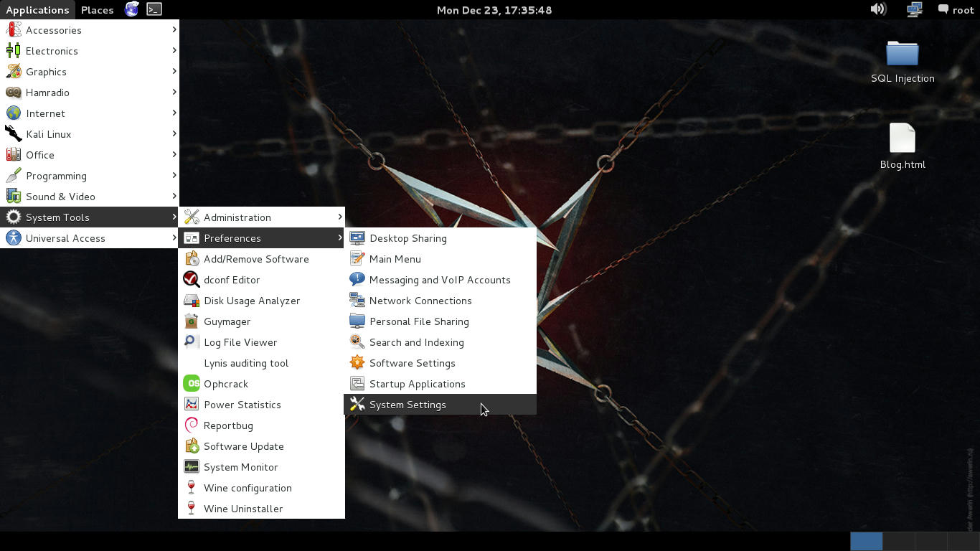Expand the Graphics submenu arrow

[x=174, y=71]
